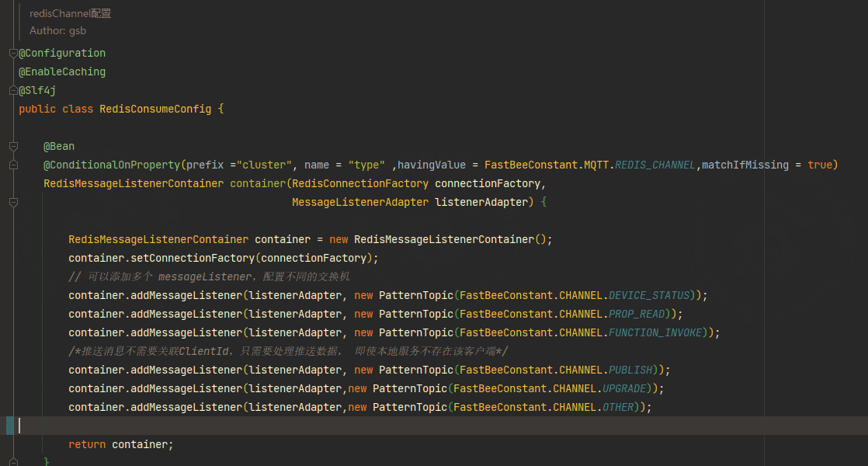This screenshot has height=466, width=868.
Task: Click the FUNCTION_INVOKE constant
Action: tap(654, 332)
